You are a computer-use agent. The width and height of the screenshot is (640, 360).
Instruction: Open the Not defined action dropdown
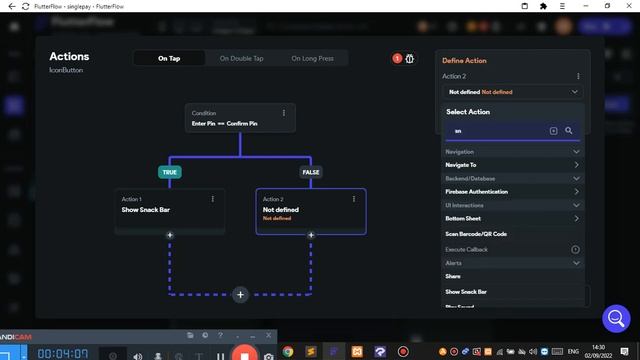pos(513,92)
